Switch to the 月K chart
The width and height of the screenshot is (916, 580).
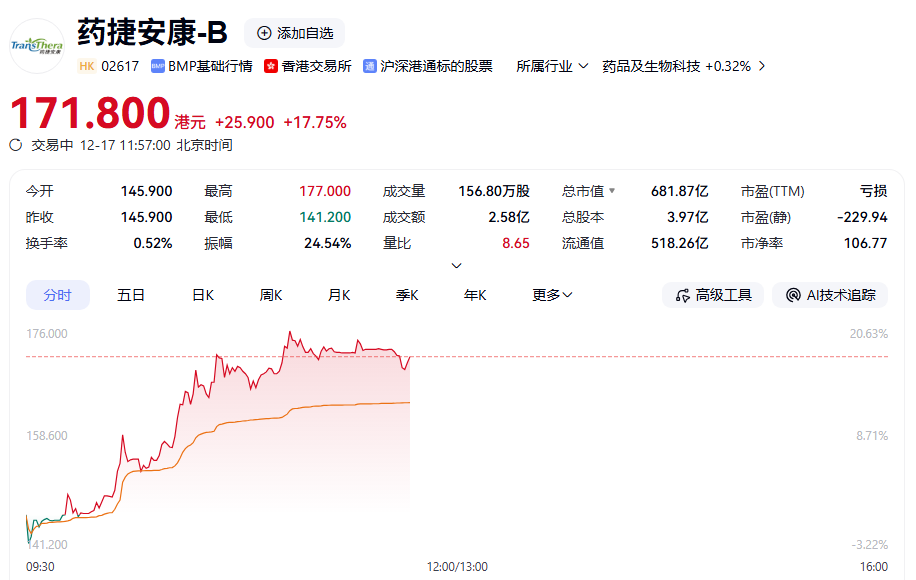[x=339, y=295]
